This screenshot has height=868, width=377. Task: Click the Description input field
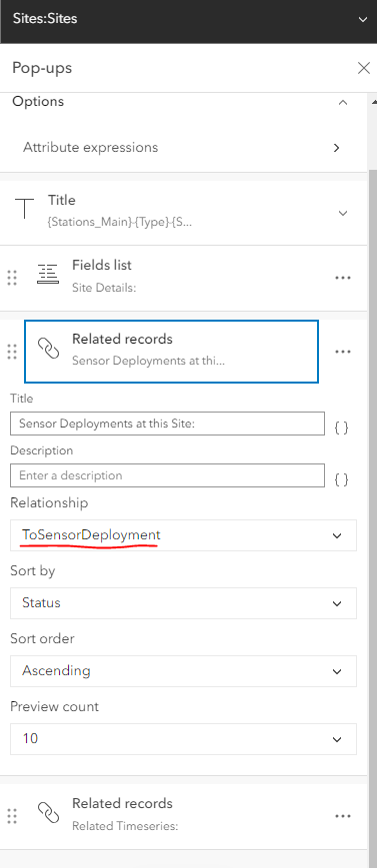coord(167,475)
